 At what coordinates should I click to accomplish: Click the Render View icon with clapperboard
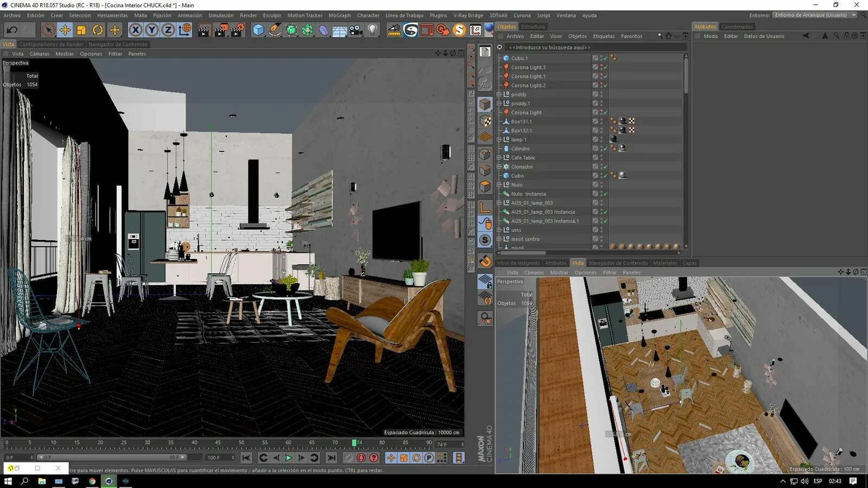click(203, 30)
